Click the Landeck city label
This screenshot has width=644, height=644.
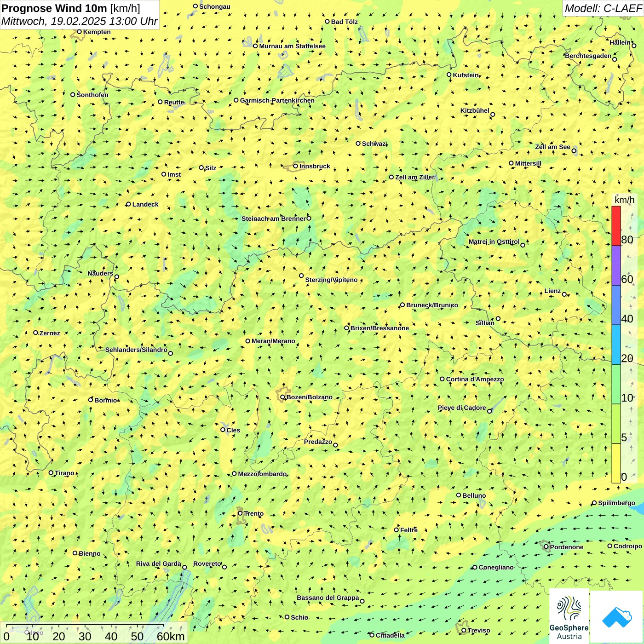145,204
